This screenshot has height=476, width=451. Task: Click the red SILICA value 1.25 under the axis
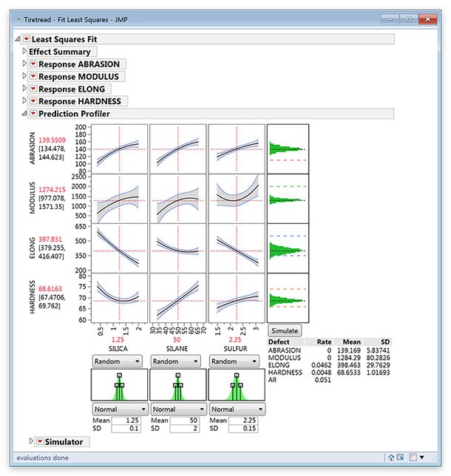[x=118, y=339]
